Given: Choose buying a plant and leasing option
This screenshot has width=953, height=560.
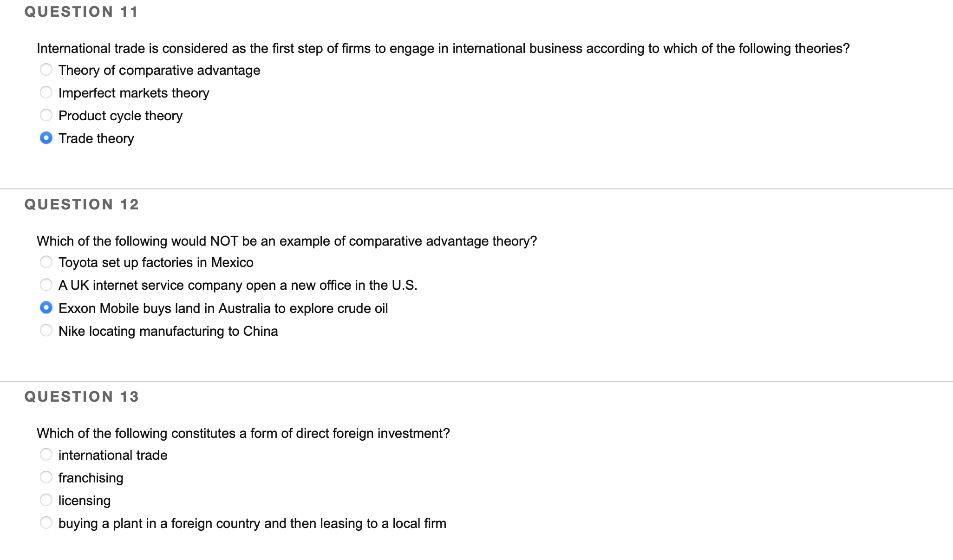Looking at the screenshot, I should click(x=46, y=523).
